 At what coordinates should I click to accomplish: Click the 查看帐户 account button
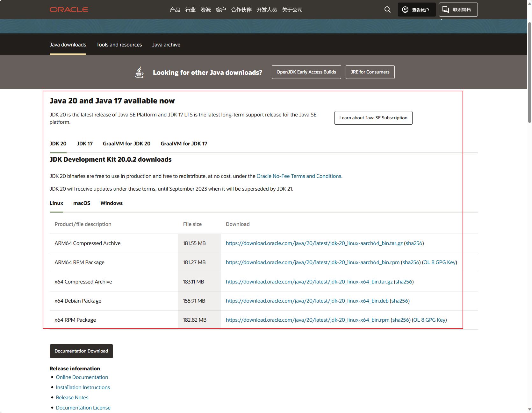[x=416, y=10]
